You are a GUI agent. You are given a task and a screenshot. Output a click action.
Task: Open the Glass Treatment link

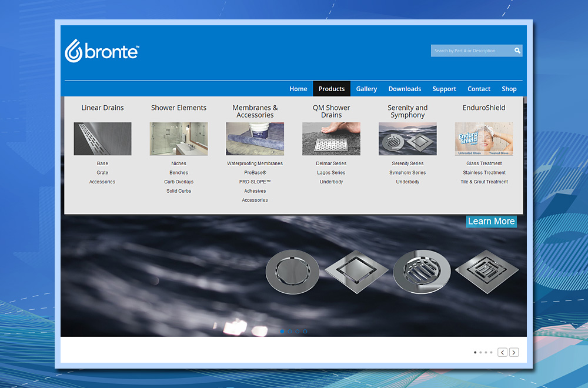point(484,163)
